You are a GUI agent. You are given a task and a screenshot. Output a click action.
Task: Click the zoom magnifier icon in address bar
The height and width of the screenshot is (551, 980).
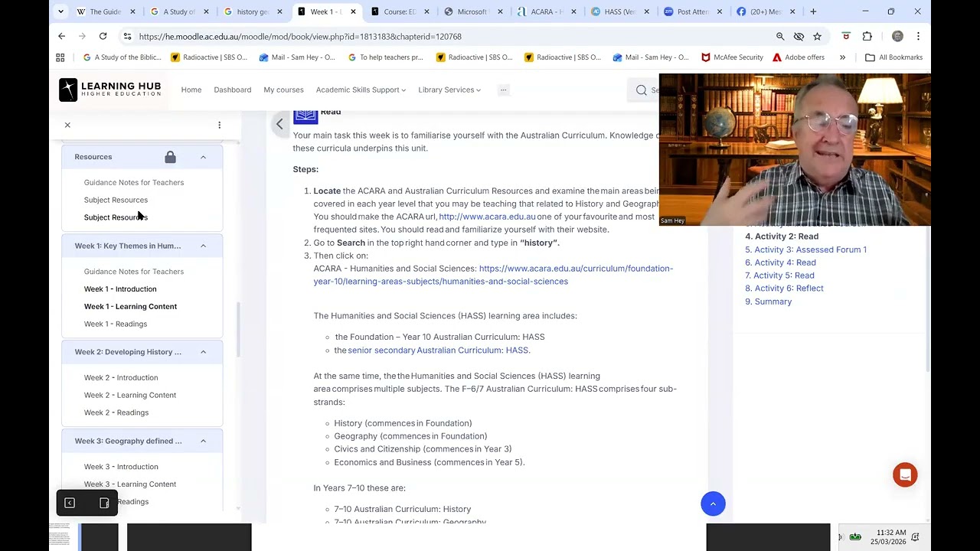(780, 36)
